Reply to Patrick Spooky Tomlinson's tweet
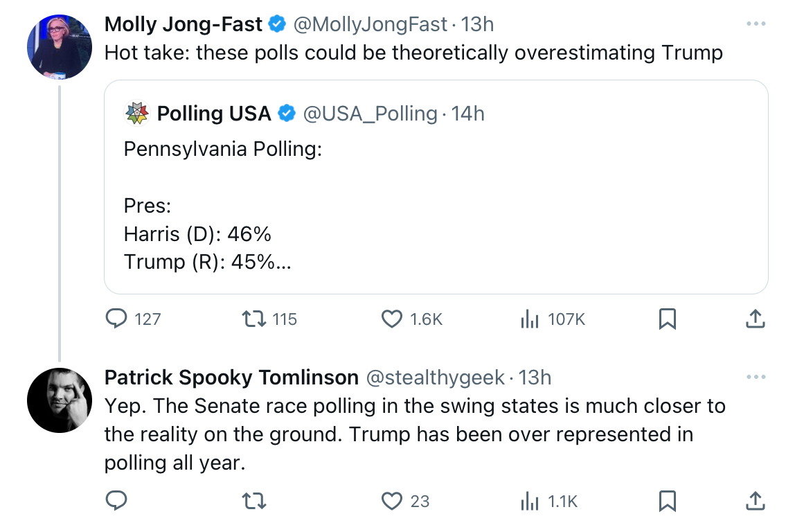 pyautogui.click(x=116, y=501)
